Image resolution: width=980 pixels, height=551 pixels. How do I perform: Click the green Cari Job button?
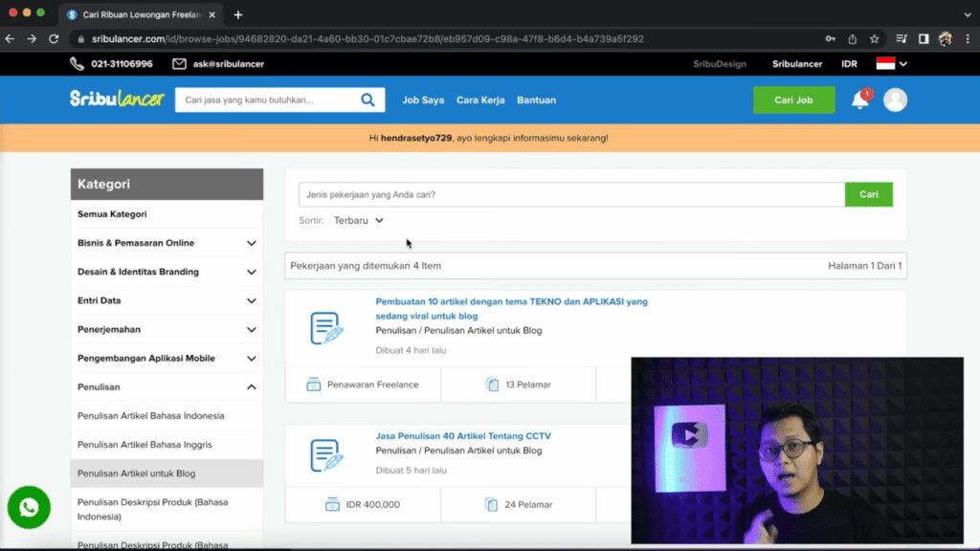click(793, 99)
